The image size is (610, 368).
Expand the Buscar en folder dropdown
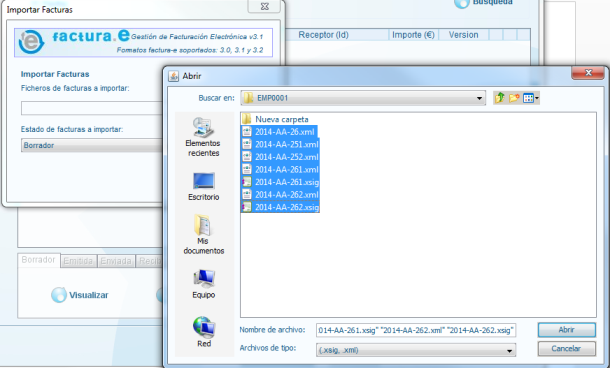479,98
